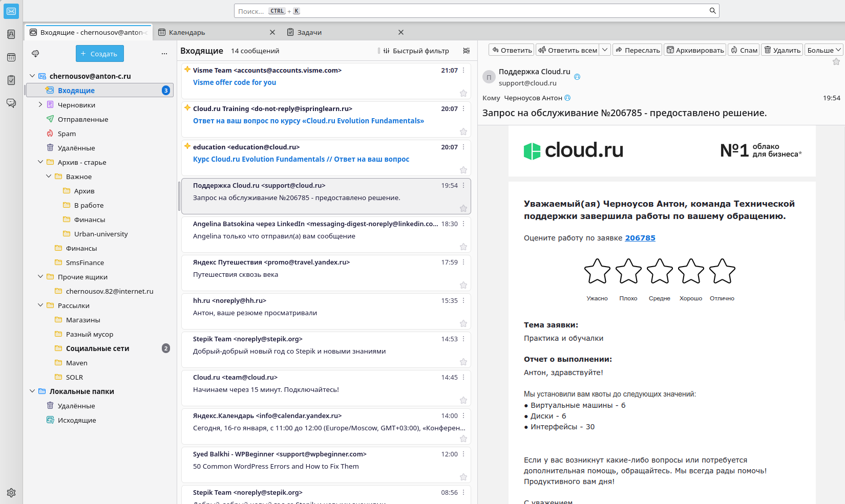Star the Яндекс Путешествия message
The height and width of the screenshot is (504, 845).
click(463, 285)
